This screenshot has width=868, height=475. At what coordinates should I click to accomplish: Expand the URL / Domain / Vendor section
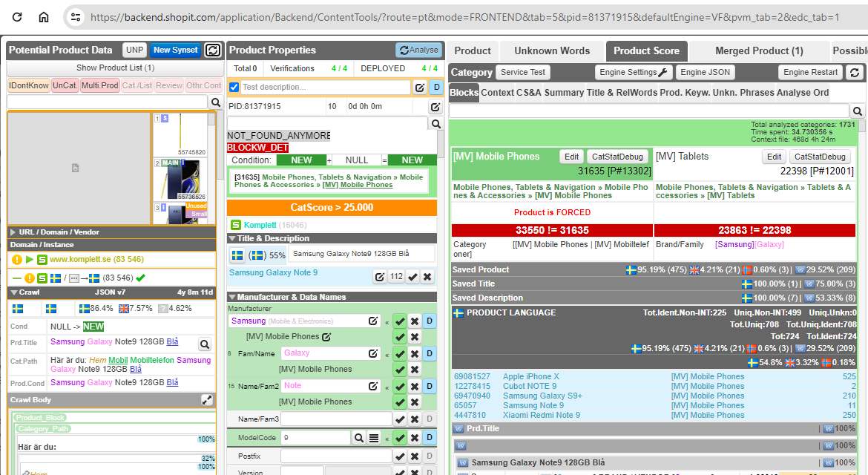coord(13,232)
